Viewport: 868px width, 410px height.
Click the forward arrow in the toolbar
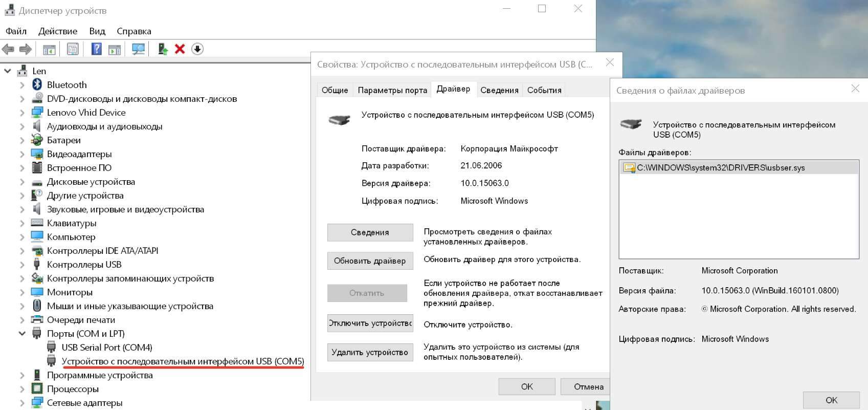pos(26,49)
